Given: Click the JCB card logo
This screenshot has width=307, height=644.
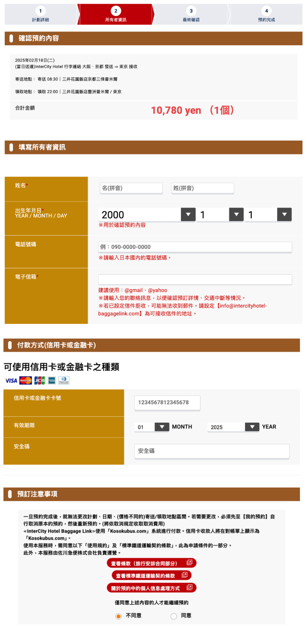Looking at the screenshot, I should (x=40, y=380).
